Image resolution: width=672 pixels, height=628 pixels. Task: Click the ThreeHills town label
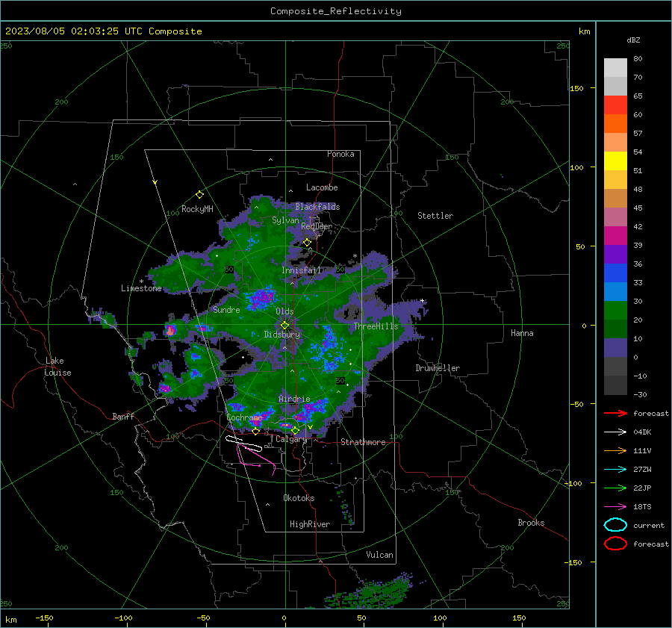click(376, 326)
